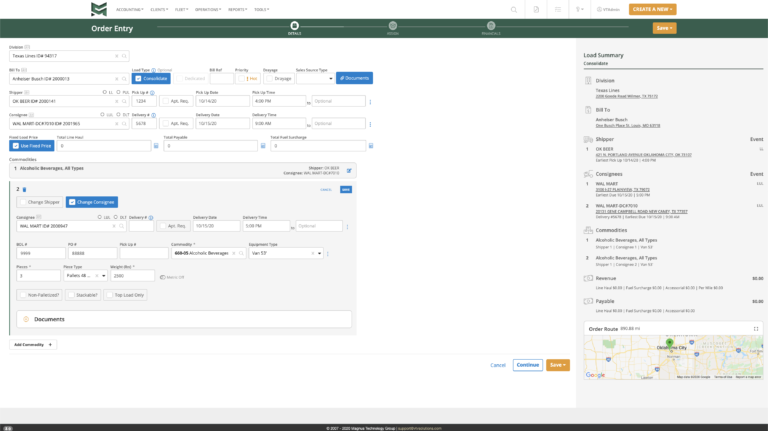Open the document icon in the top bar

(536, 9)
